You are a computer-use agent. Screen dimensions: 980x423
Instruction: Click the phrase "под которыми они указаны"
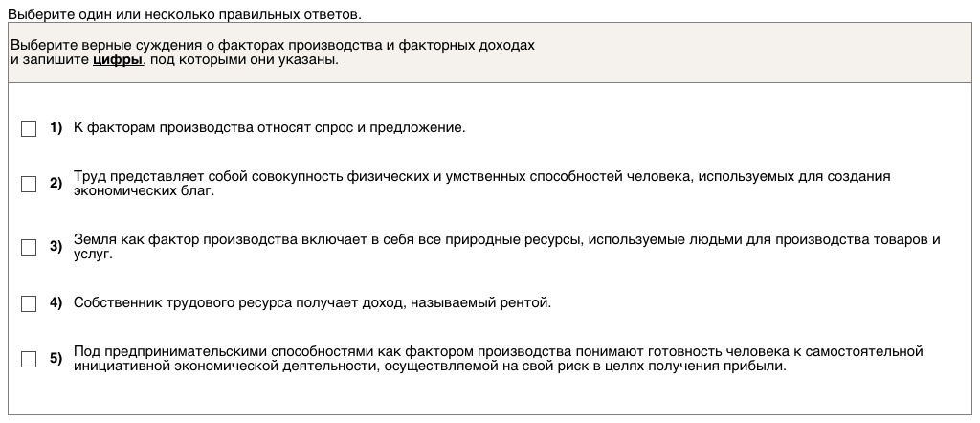coord(242,59)
